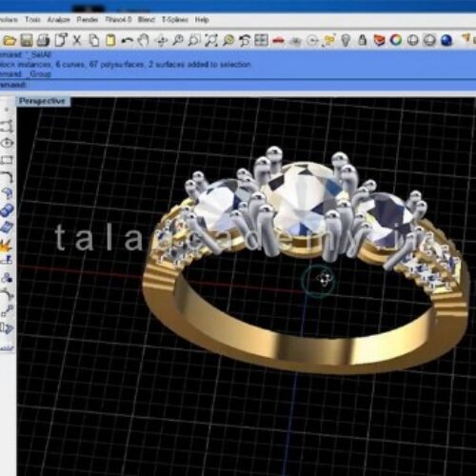The width and height of the screenshot is (476, 476).
Task: Click the Move/points sidebar icon
Action: (7, 311)
